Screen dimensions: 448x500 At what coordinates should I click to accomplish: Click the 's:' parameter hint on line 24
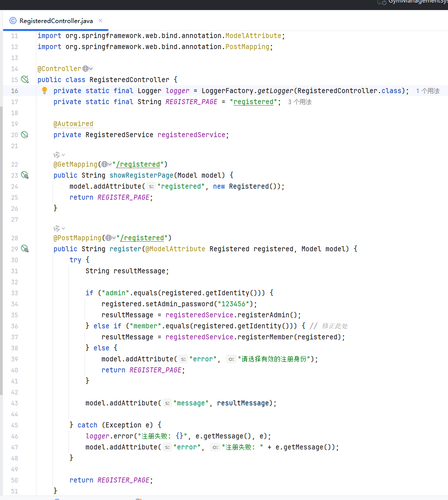151,187
